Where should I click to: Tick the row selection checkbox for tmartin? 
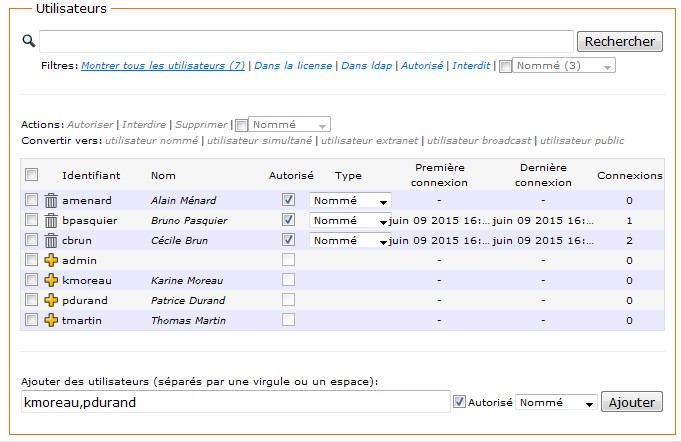pyautogui.click(x=31, y=320)
